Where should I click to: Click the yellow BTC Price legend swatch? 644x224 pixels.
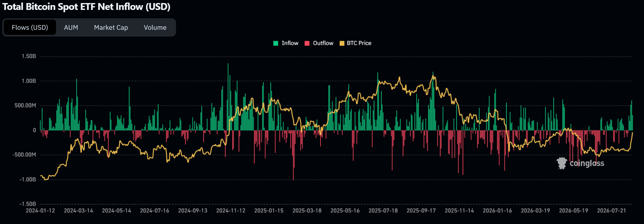coord(342,43)
